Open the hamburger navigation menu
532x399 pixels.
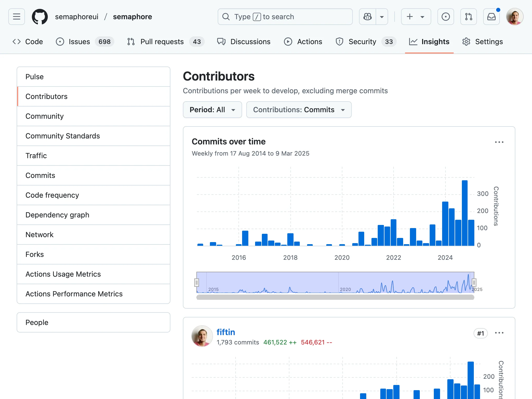(x=17, y=17)
